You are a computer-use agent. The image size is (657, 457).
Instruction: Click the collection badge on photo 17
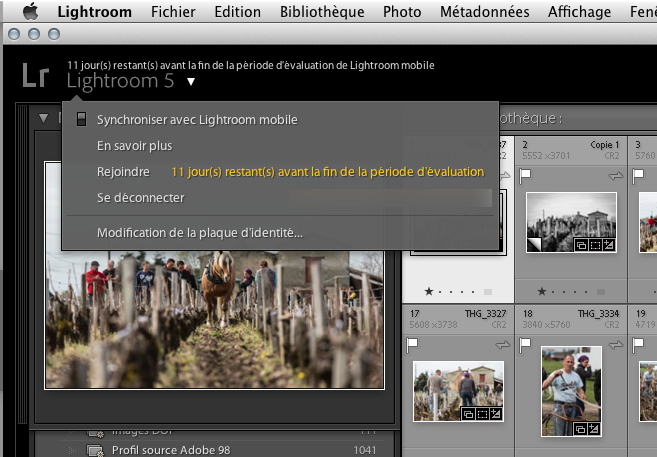pos(468,414)
